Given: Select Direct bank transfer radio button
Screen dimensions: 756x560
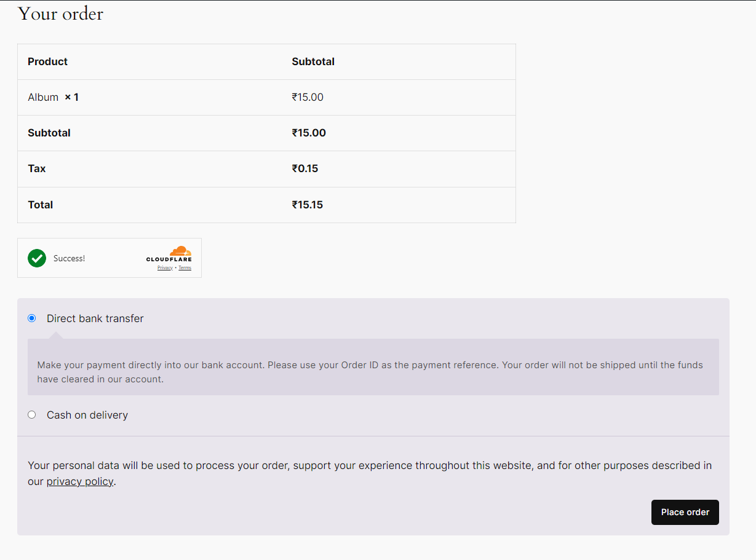Looking at the screenshot, I should (32, 318).
